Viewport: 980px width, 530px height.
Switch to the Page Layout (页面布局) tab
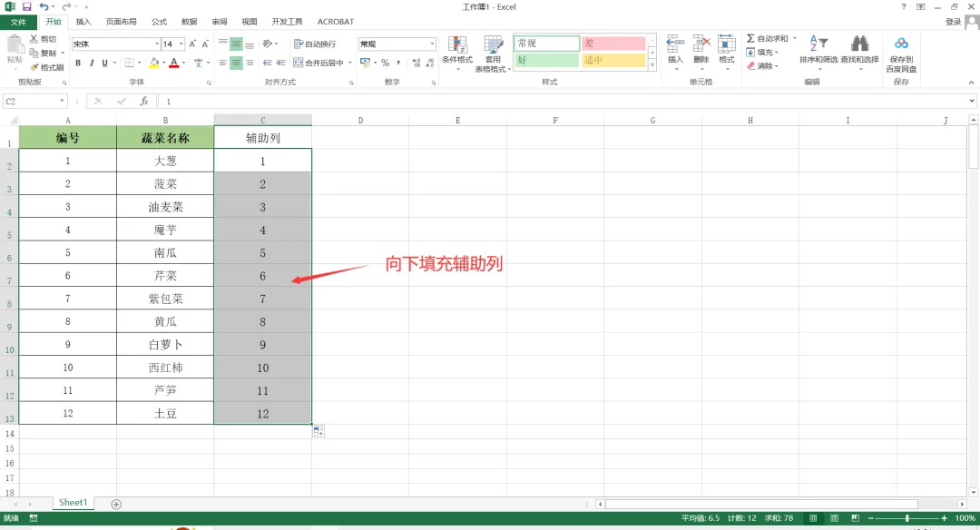click(122, 22)
